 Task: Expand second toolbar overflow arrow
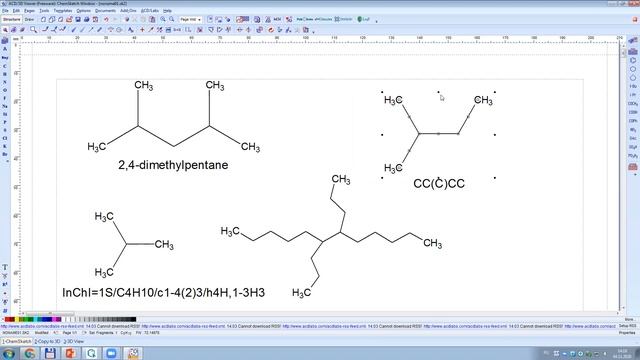coord(313,31)
